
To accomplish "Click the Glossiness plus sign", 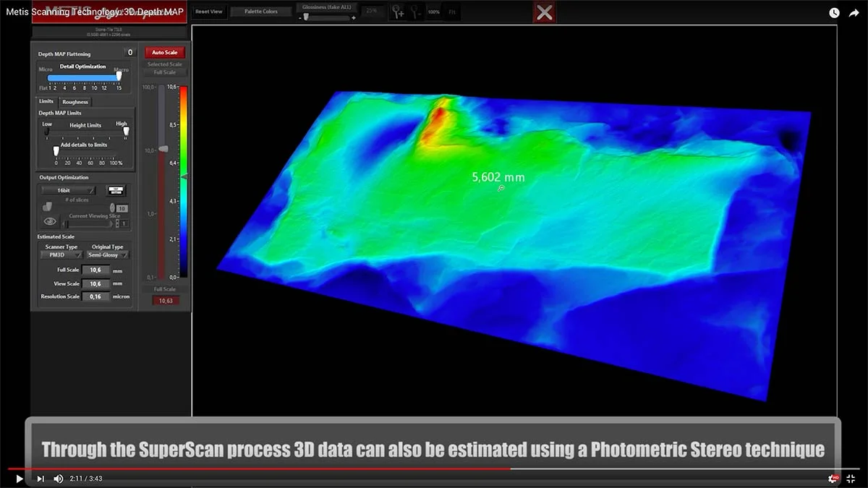I will click(353, 17).
